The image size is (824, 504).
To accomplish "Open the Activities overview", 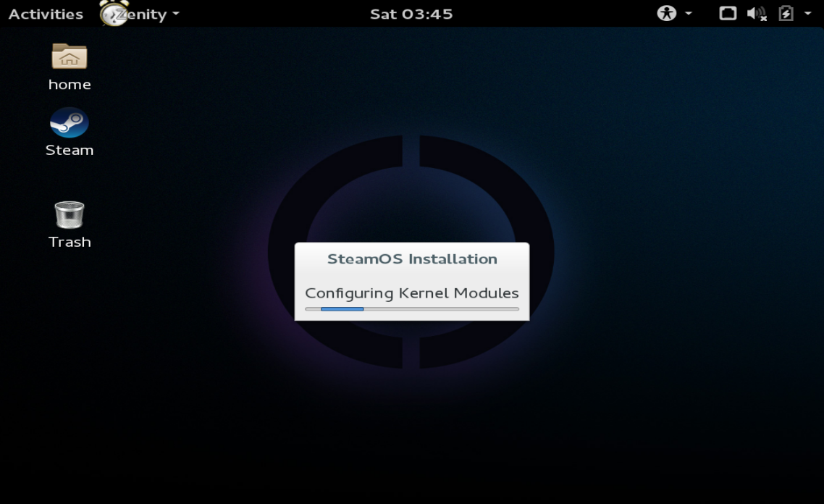I will click(46, 14).
